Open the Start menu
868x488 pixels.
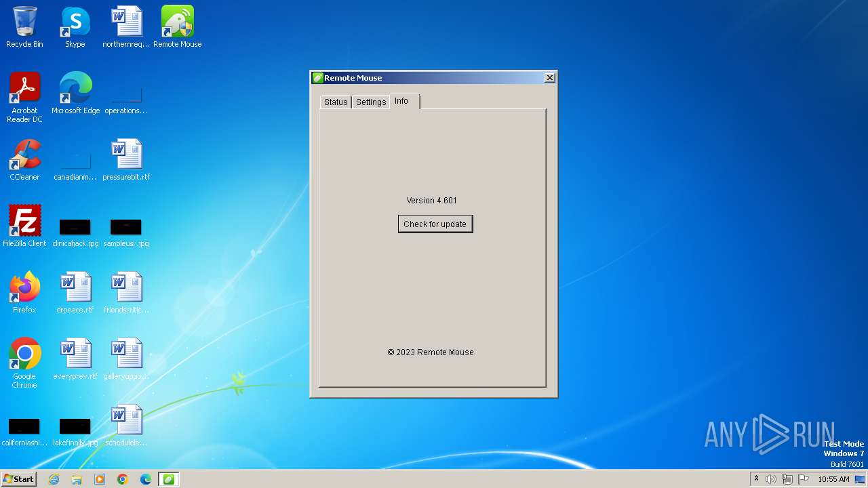point(19,479)
